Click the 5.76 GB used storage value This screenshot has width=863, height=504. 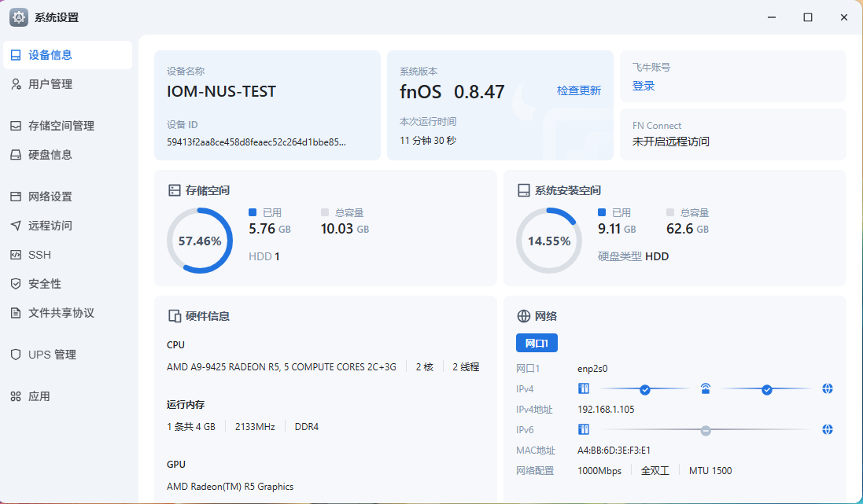[x=270, y=228]
